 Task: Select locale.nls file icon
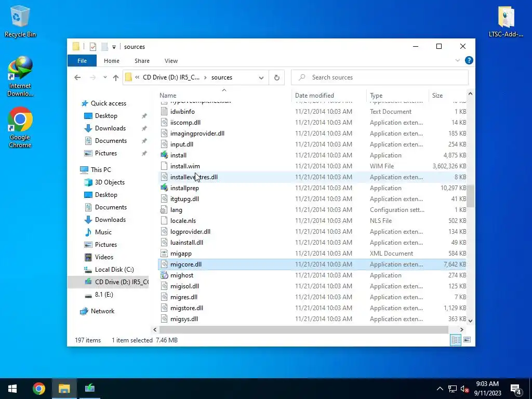(164, 220)
